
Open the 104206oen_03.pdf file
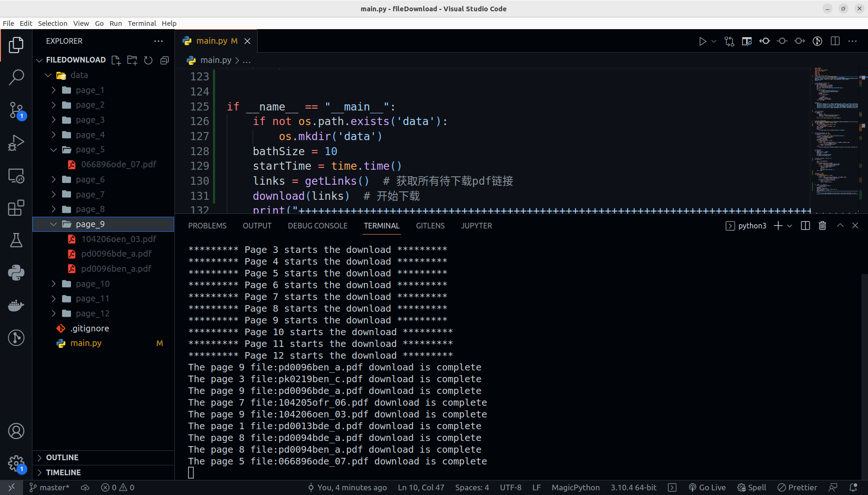click(118, 239)
